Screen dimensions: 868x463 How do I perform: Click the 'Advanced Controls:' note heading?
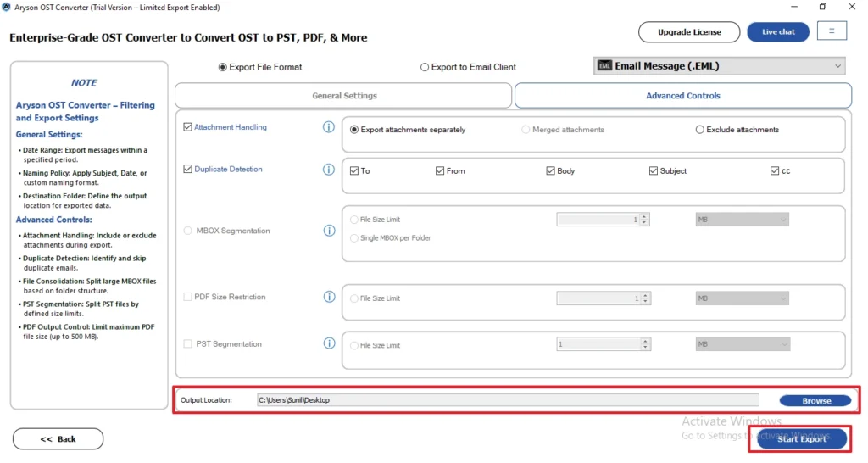pos(53,220)
